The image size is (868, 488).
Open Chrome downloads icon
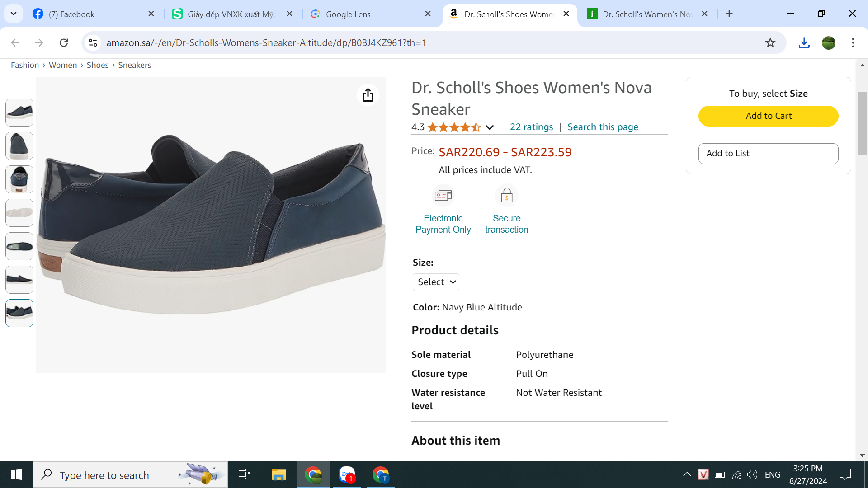[804, 43]
